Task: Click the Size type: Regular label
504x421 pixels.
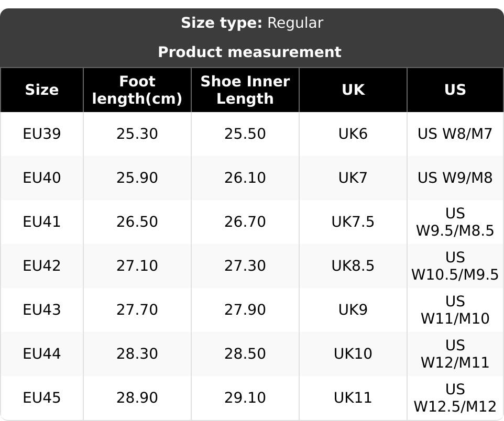Action: 252,23
